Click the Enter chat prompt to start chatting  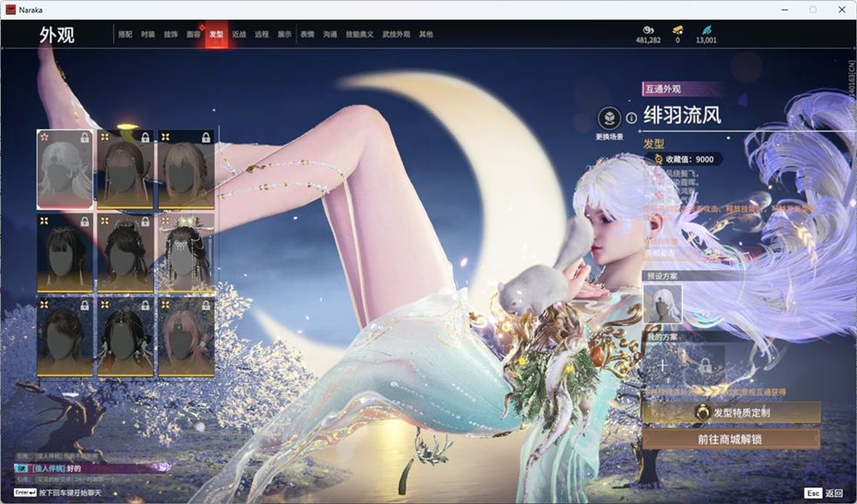point(58,493)
